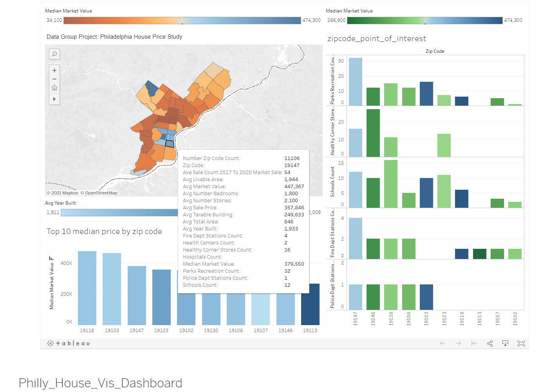Click the 19146 Healthy Corner Stores bar
This screenshot has width=540, height=392.
[373, 133]
